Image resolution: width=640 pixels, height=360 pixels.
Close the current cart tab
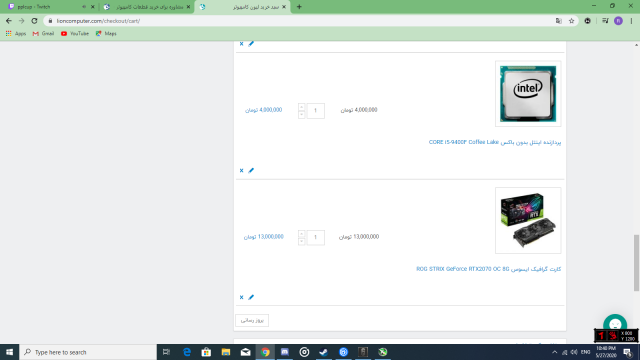284,7
